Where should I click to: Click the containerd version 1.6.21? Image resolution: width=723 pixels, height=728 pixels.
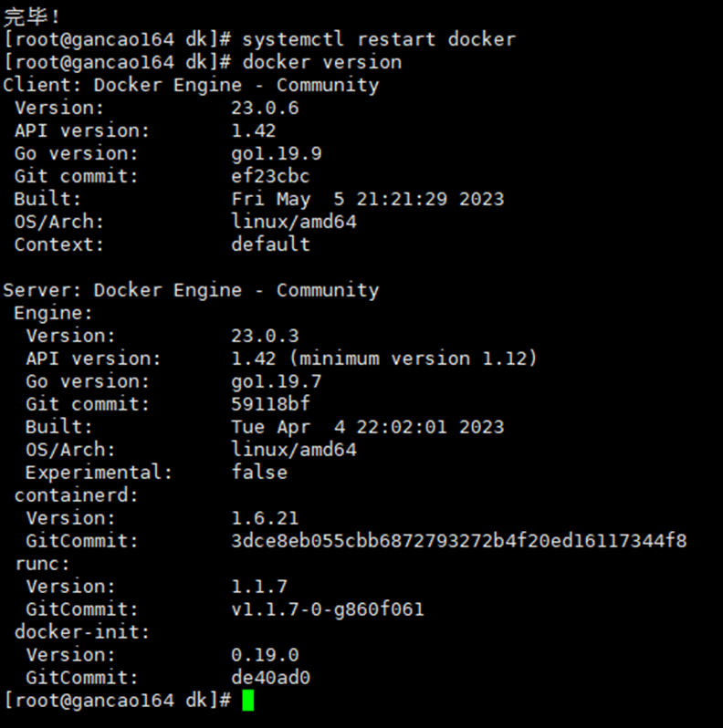265,518
